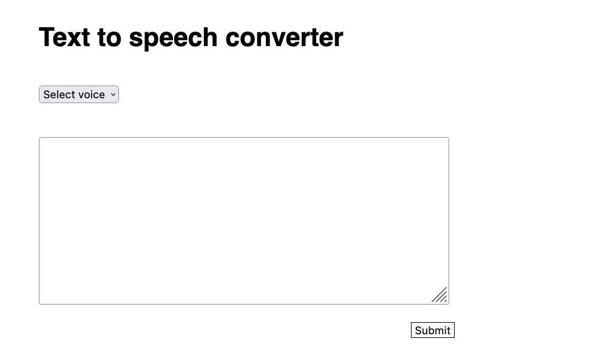Click the chevron arrow on the voice selector

coord(113,95)
